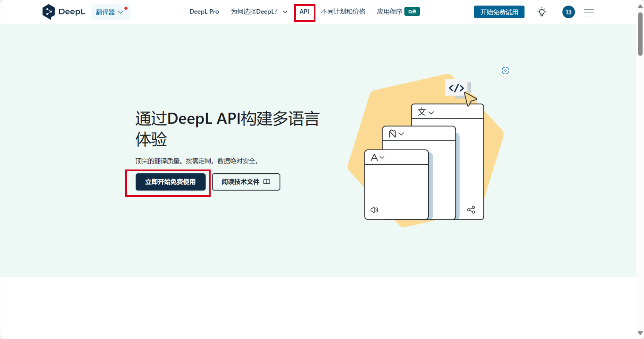
Task: Open the 不同计划和价格 menu item
Action: click(x=343, y=12)
